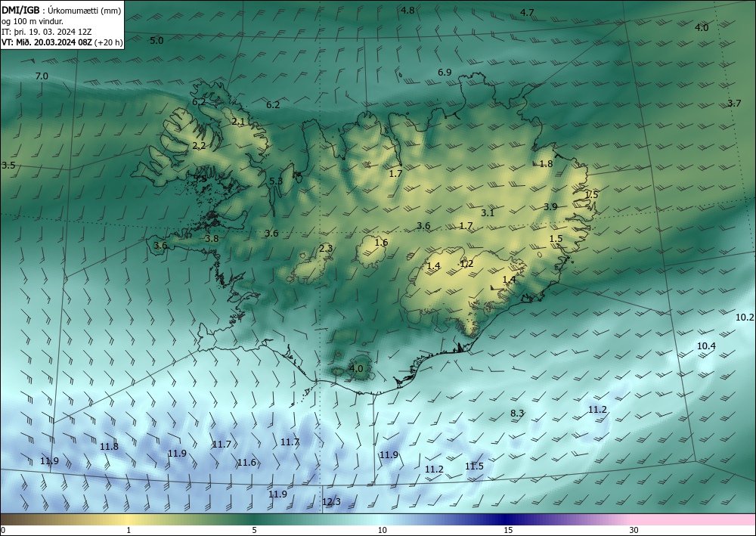This screenshot has height=536, width=756.
Task: Select the 'IT: þri. 19. 03. 2024 12Z' line
Action: 46,32
